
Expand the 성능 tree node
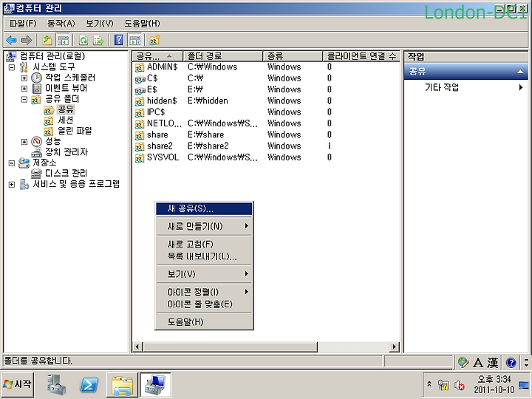[x=24, y=141]
